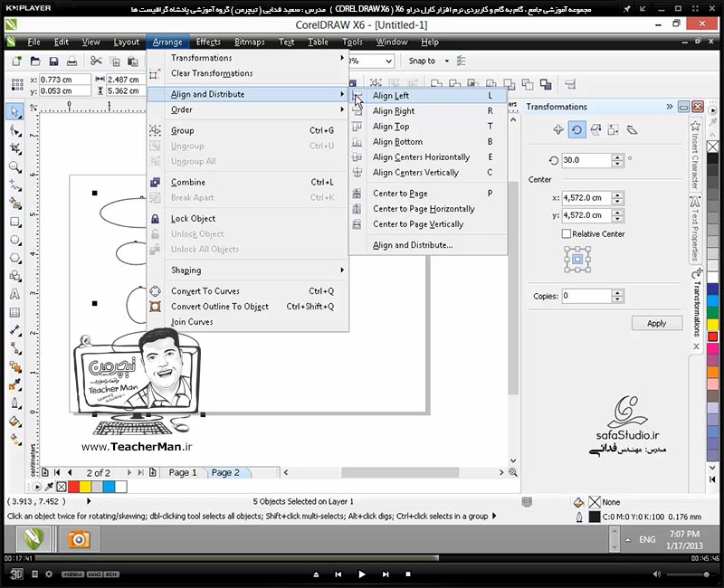Select the Freehand tool
This screenshot has width=724, height=588.
pos(14,185)
